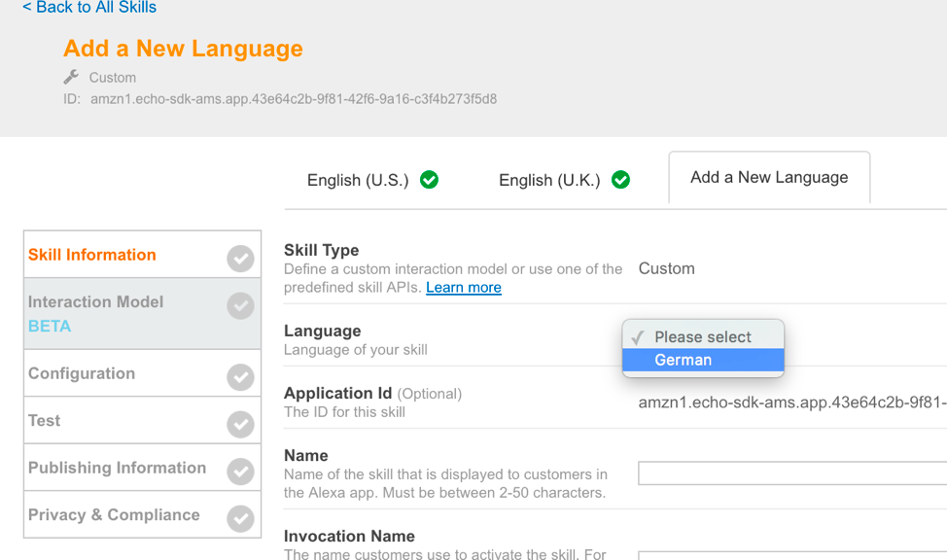This screenshot has height=560, width=947.
Task: Click the Test step check icon
Action: 240,425
